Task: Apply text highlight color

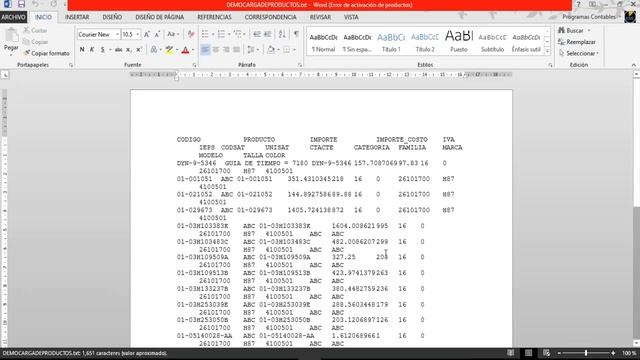Action: click(169, 50)
